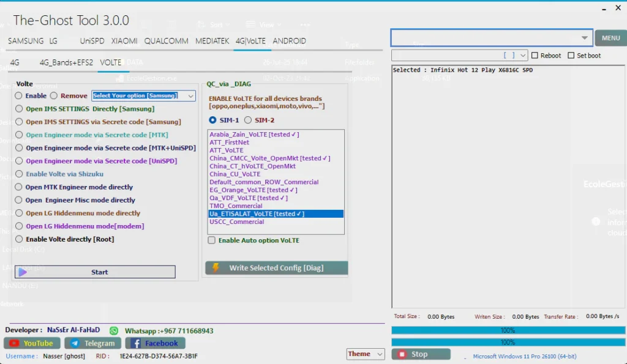Click the YouTube icon button

14,343
